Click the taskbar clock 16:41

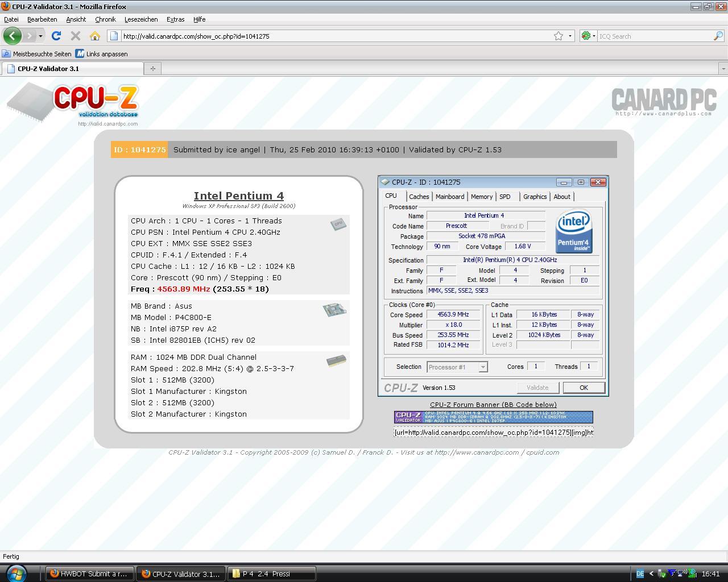click(x=711, y=573)
